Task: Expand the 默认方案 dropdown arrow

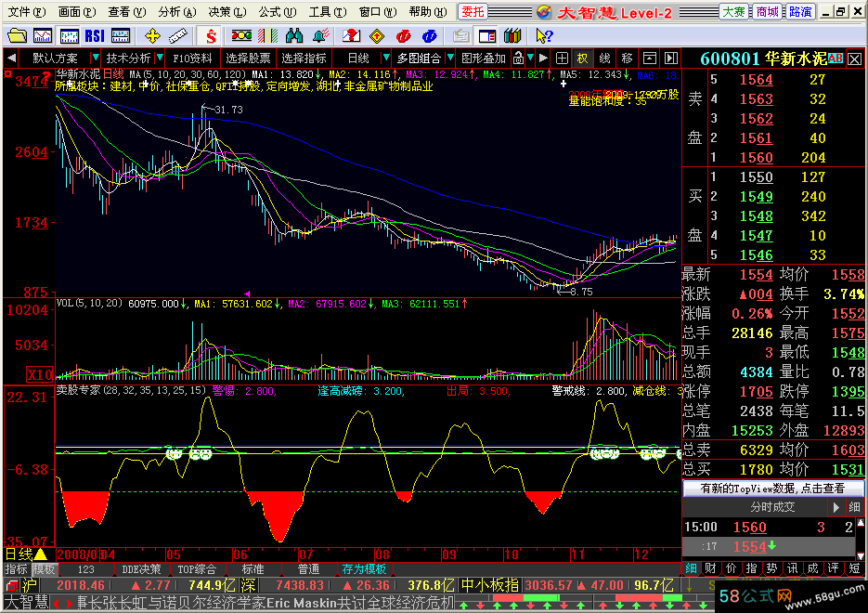Action: coord(96,59)
